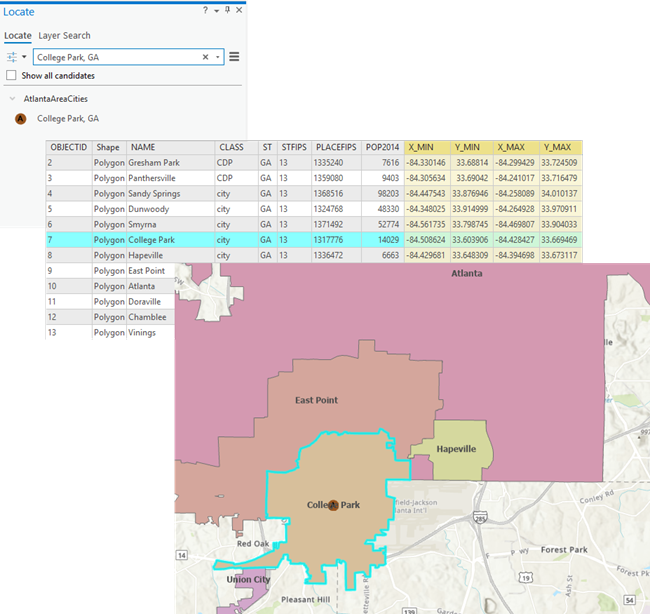This screenshot has height=614, width=650.
Task: Open the Locate pane options dropdown arrow
Action: (216, 11)
